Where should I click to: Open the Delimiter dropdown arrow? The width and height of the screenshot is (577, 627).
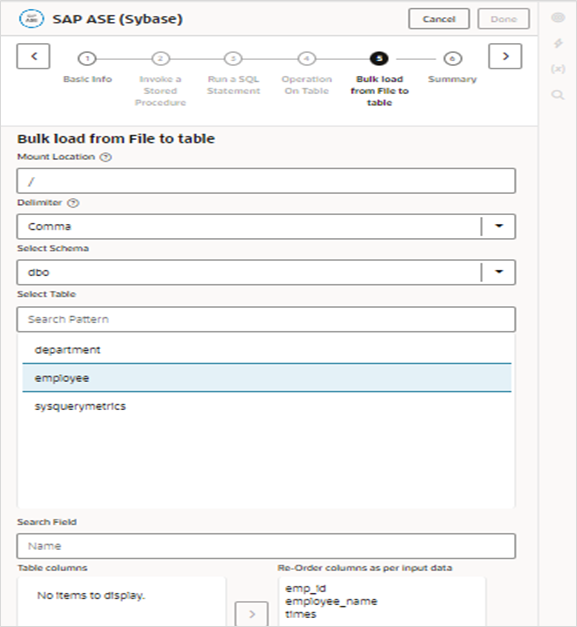tap(499, 226)
